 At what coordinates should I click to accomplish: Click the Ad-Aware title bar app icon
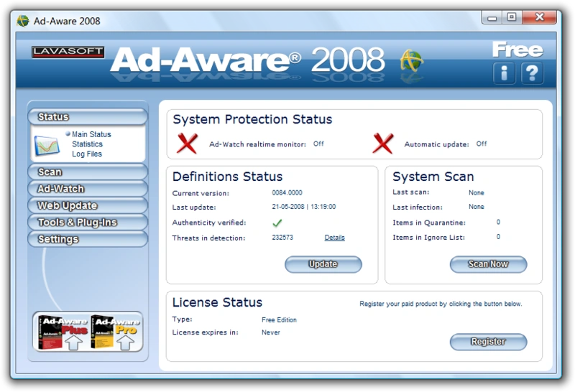(23, 21)
